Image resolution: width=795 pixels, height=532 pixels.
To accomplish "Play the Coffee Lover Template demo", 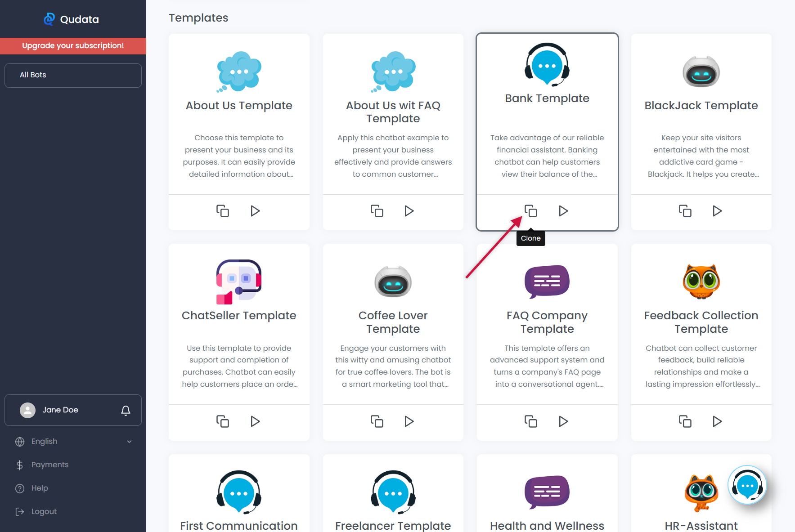I will (409, 421).
